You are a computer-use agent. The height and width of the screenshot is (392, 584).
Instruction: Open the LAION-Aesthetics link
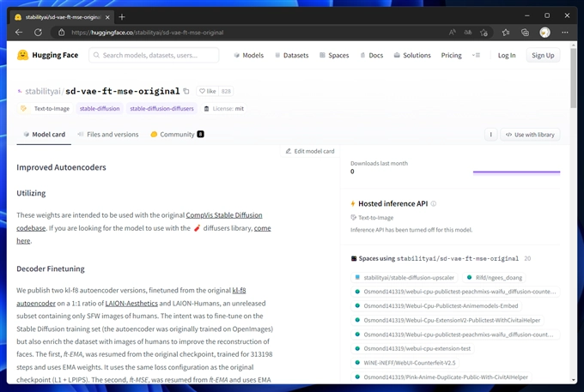tap(131, 303)
